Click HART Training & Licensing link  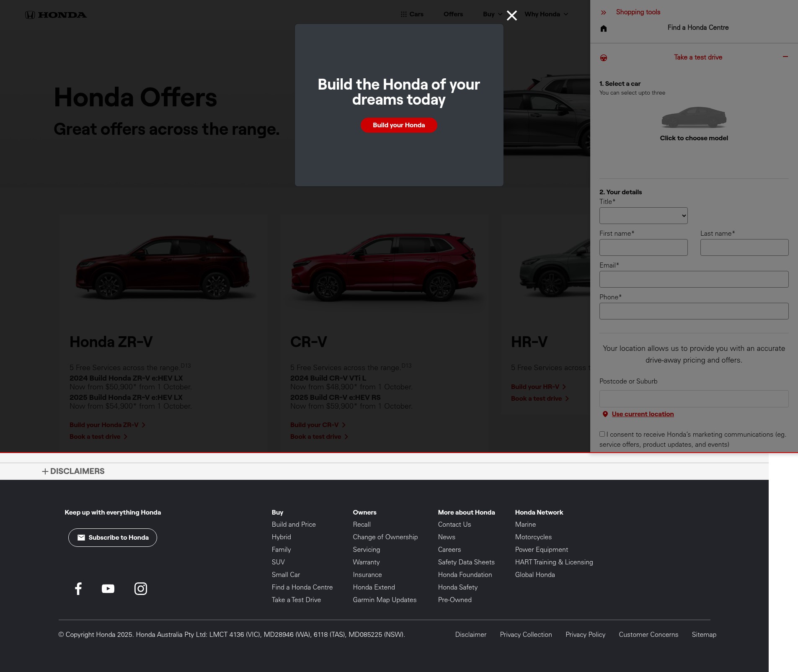[554, 562]
